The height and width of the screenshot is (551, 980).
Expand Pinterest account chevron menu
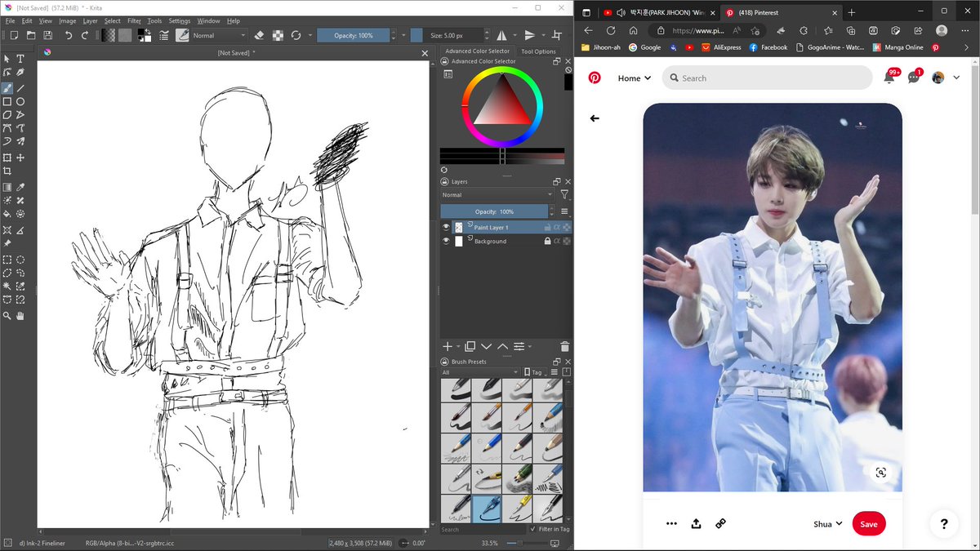point(956,78)
